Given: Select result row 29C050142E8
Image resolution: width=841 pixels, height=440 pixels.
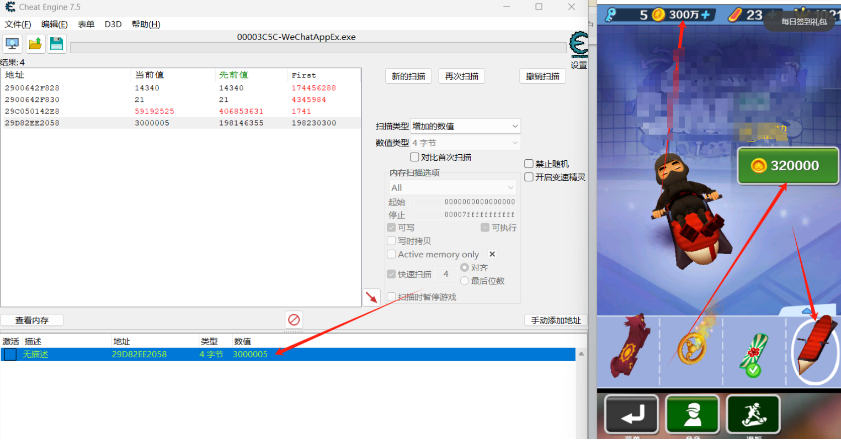Looking at the screenshot, I should pos(181,111).
